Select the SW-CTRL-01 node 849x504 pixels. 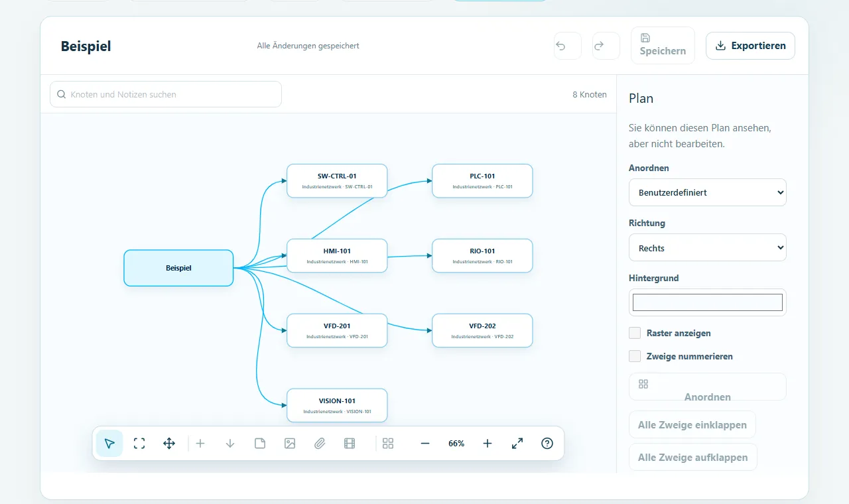pyautogui.click(x=337, y=181)
